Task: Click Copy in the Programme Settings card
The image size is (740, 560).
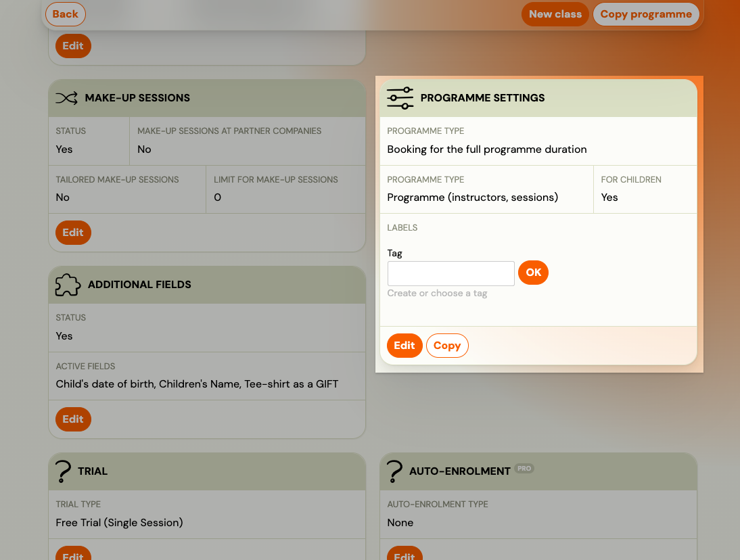Action: 447,346
